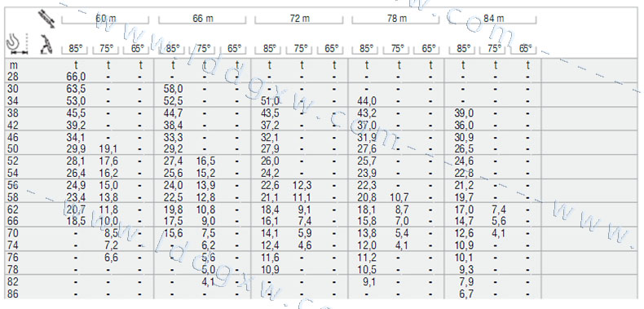Select radius row label 50
Image resolution: width=644 pixels, height=309 pixels.
13,148
